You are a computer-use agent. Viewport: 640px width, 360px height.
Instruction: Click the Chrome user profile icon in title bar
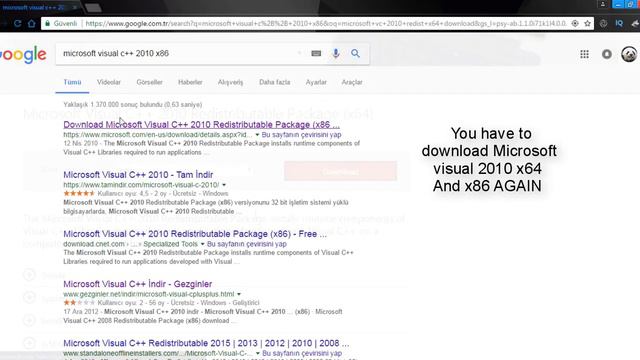click(603, 4)
